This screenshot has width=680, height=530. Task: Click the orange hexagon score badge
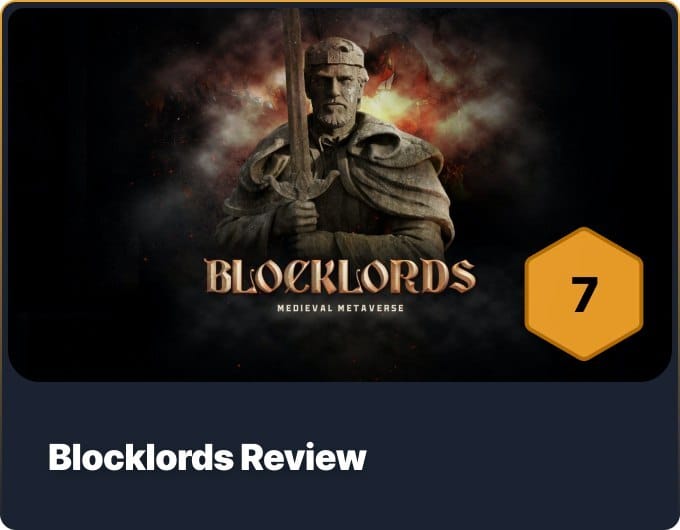[x=584, y=294]
